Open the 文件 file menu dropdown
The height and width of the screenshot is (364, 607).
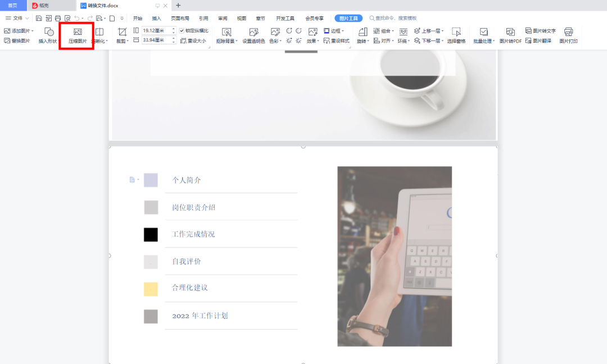tap(17, 18)
